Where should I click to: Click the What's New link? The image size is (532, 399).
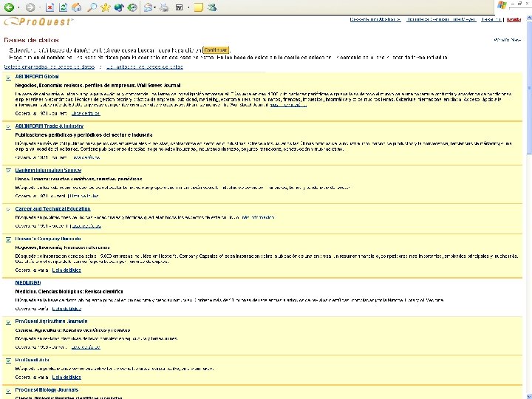(507, 40)
